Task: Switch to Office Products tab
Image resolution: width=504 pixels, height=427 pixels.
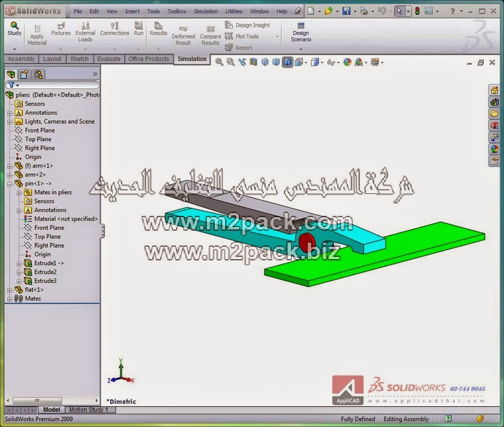Action: click(x=148, y=59)
